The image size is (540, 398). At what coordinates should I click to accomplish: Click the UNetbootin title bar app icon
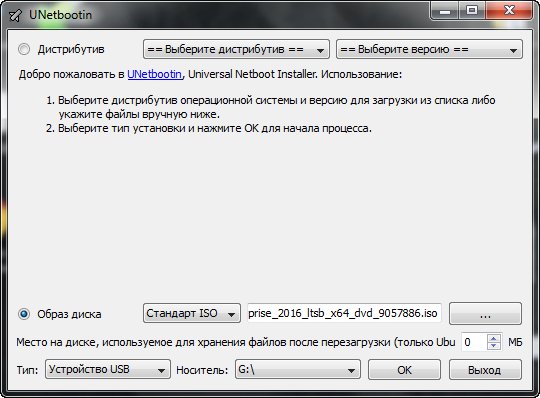15,15
